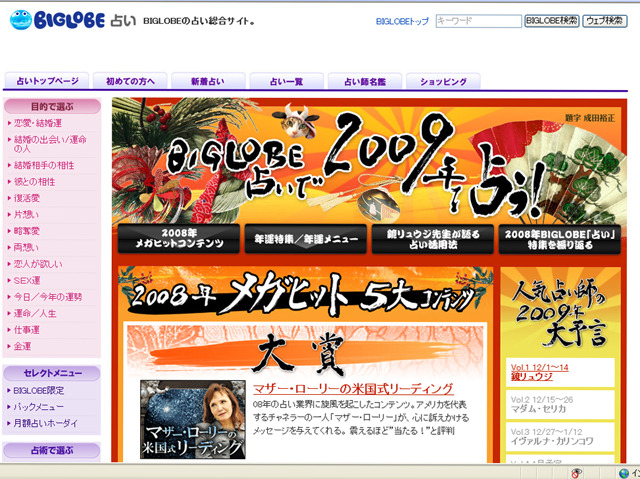The image size is (640, 479).
Task: Open the 金運 sidebar link
Action: click(x=22, y=346)
